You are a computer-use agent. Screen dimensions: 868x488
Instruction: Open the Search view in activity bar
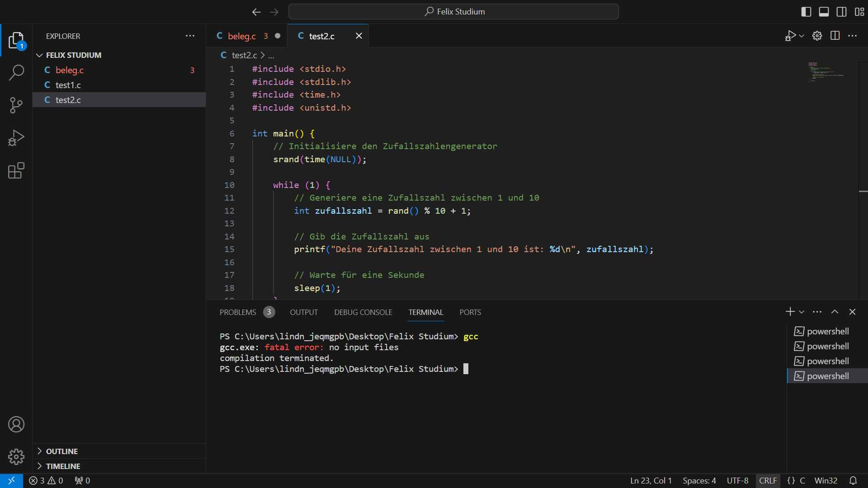[x=16, y=72]
